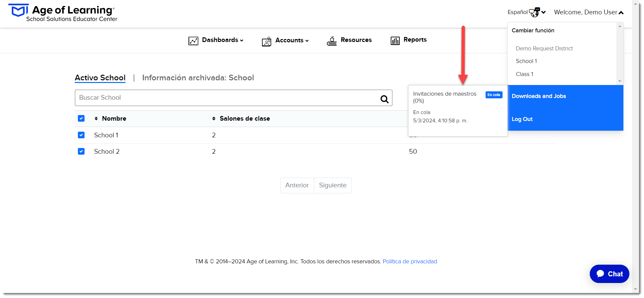
Task: Click the Invitaciones de maestros (0%) job
Action: click(445, 97)
